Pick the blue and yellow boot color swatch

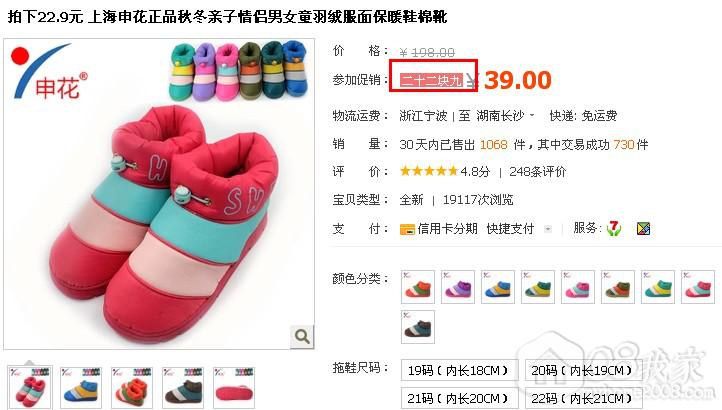click(x=498, y=287)
